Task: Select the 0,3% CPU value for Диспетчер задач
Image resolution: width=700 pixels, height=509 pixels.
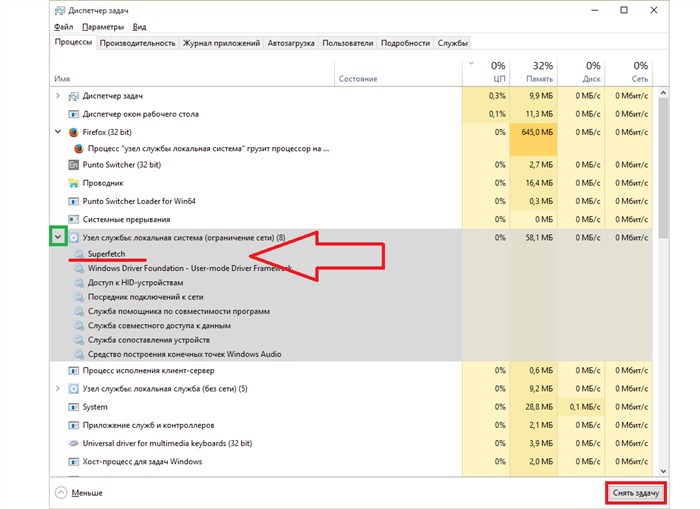Action: point(497,96)
